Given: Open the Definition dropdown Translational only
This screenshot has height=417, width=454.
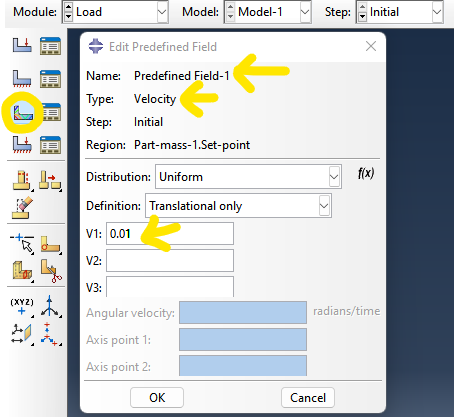Looking at the screenshot, I should pyautogui.click(x=238, y=206).
